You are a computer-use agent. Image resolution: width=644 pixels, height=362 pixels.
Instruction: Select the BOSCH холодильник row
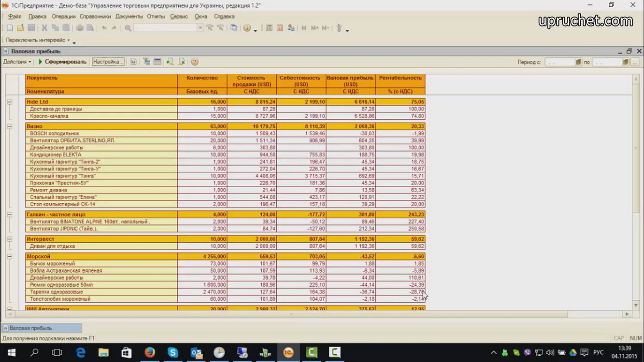tap(225, 133)
